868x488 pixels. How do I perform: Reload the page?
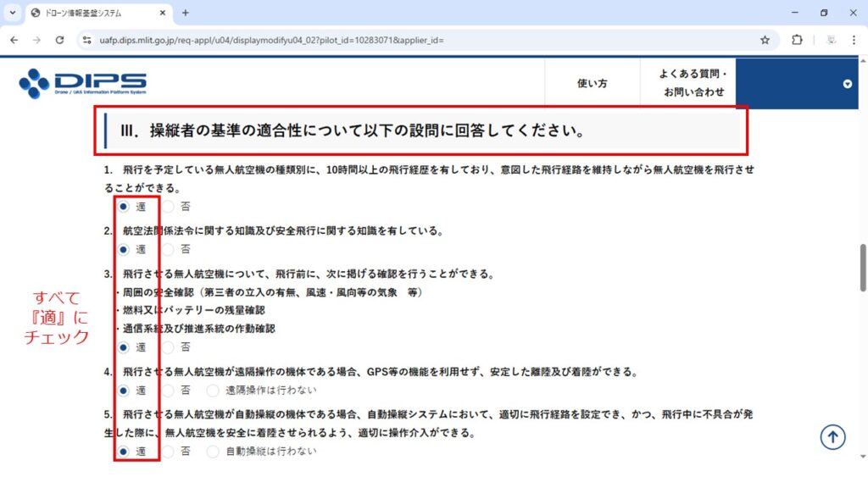[x=59, y=40]
